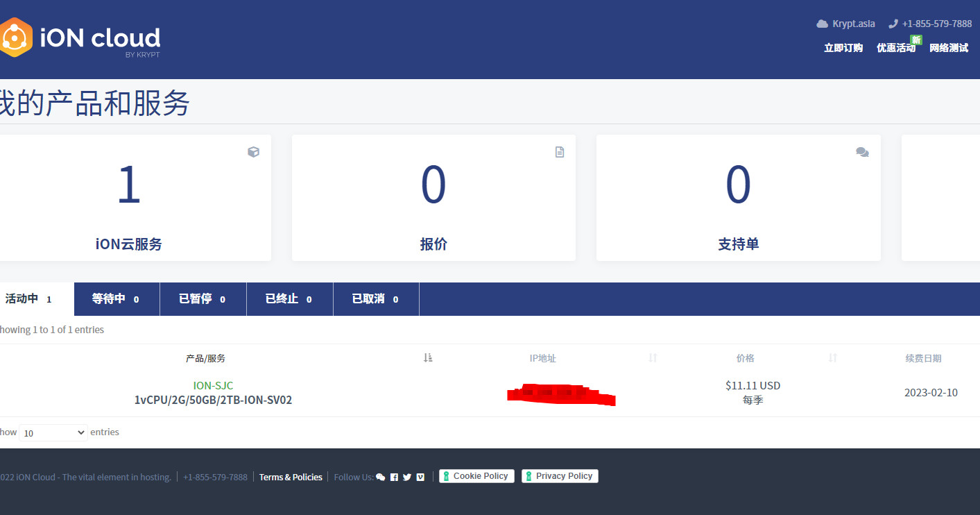The image size is (980, 515).
Task: Click the $11.11 USD price
Action: [753, 385]
